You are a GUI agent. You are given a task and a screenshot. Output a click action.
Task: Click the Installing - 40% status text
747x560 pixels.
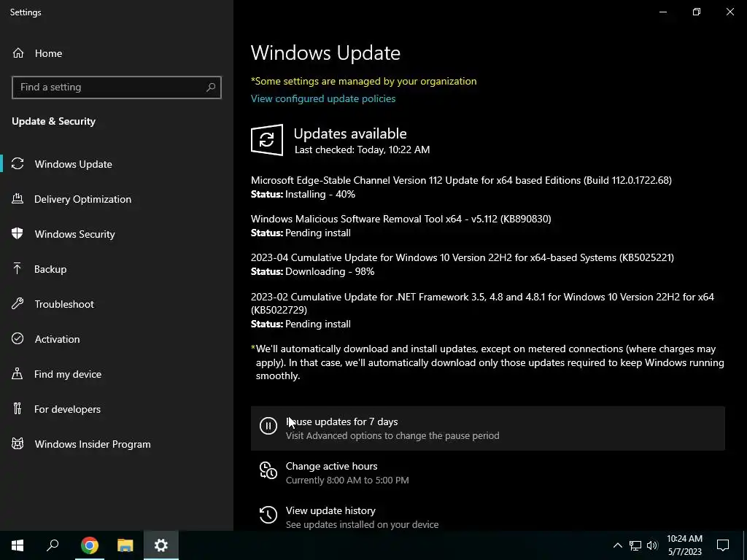tap(320, 194)
